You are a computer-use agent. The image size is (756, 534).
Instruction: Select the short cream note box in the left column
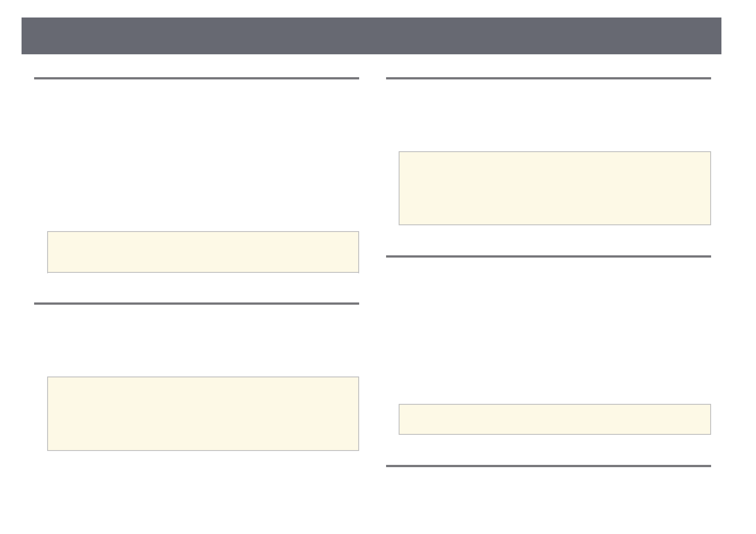click(x=203, y=252)
